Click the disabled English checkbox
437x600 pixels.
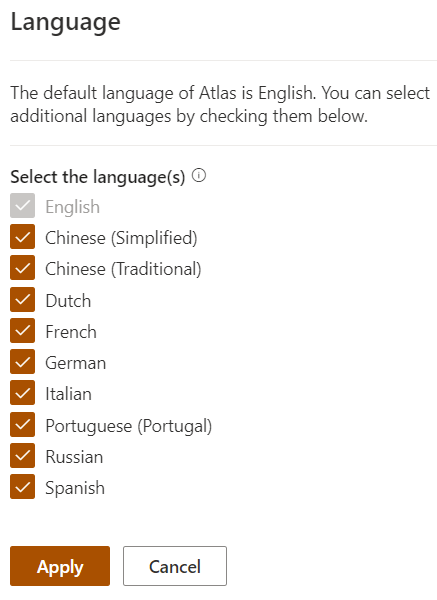23,206
